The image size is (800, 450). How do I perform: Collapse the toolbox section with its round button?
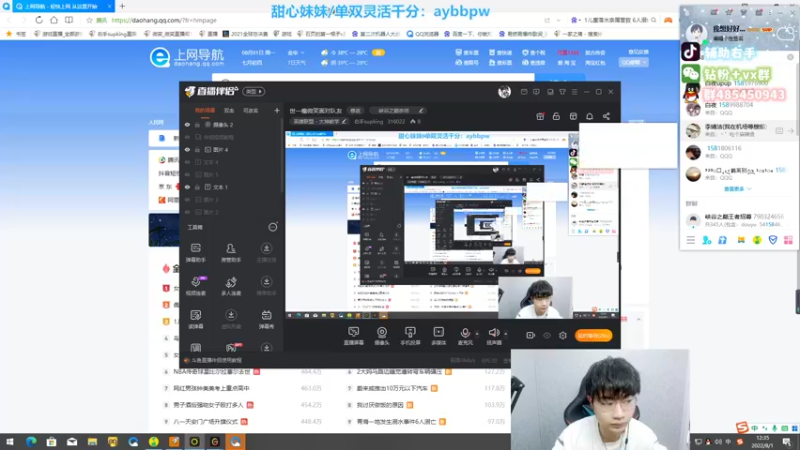click(273, 227)
